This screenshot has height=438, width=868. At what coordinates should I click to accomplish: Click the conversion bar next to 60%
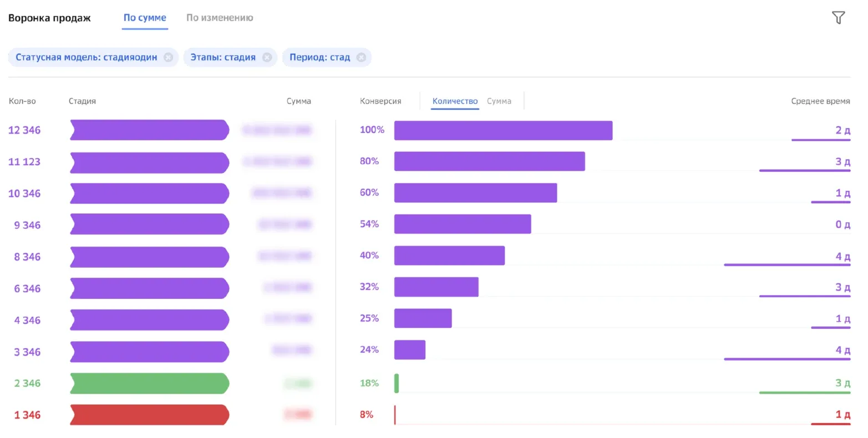475,193
